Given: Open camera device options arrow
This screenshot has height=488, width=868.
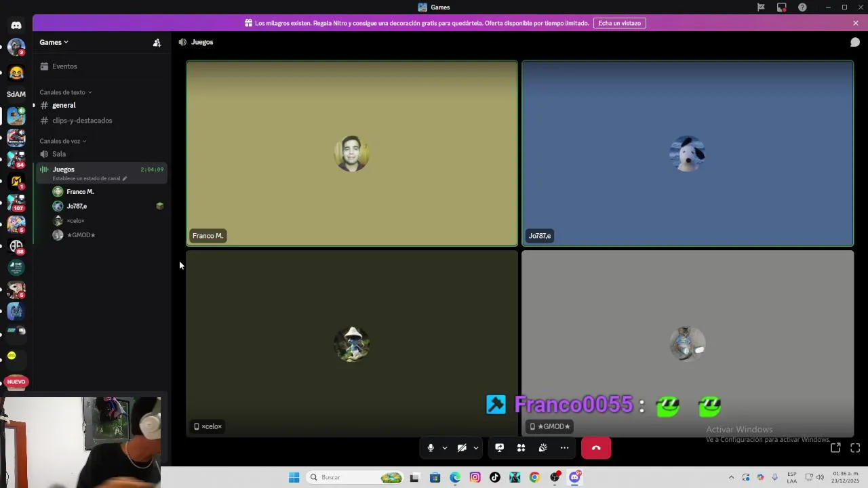Looking at the screenshot, I should coord(476,448).
